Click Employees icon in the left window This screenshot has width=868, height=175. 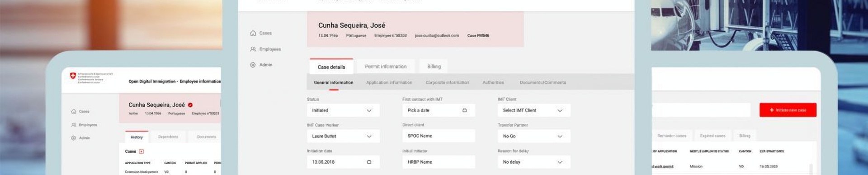[74, 125]
